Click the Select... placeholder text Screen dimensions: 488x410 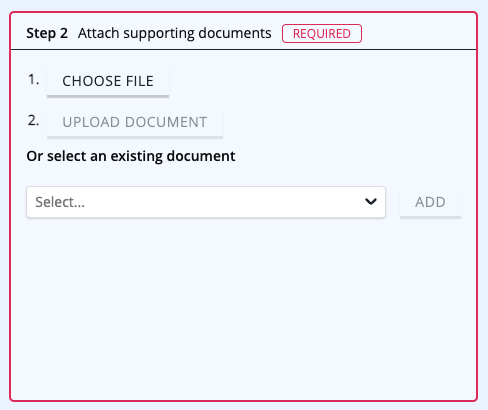[60, 202]
